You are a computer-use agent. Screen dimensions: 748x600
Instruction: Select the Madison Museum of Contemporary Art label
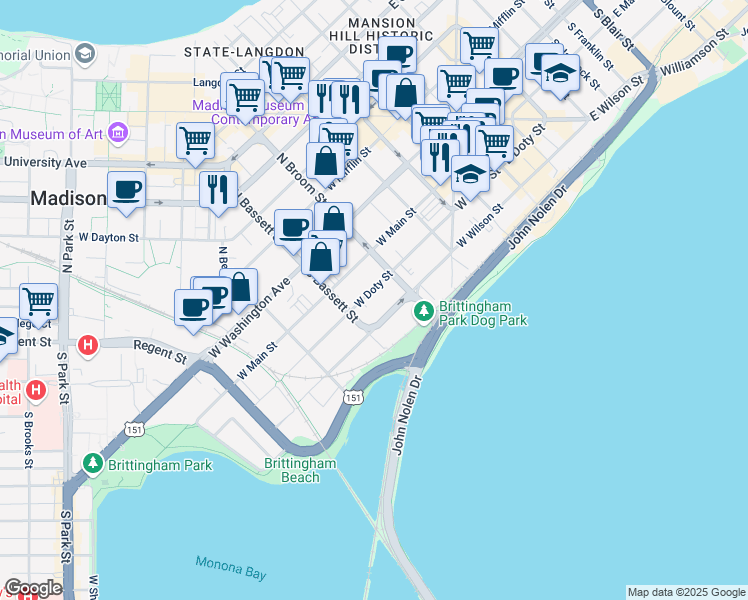pos(253,112)
